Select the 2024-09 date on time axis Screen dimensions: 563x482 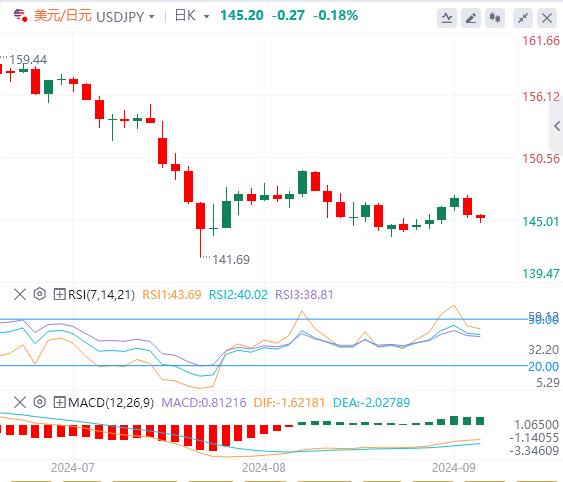click(x=453, y=468)
